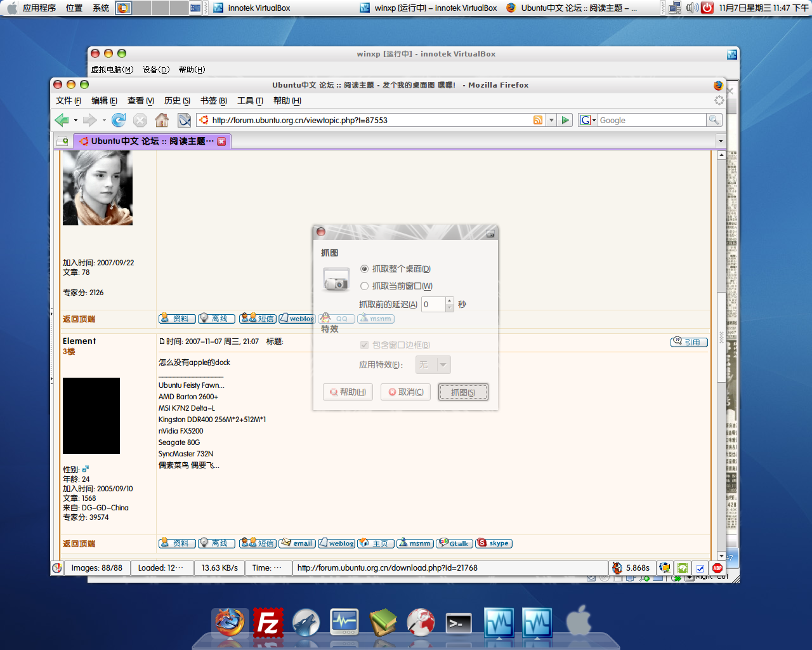Open Firefox 书签 bookmarks menu
The height and width of the screenshot is (650, 812).
[x=214, y=101]
